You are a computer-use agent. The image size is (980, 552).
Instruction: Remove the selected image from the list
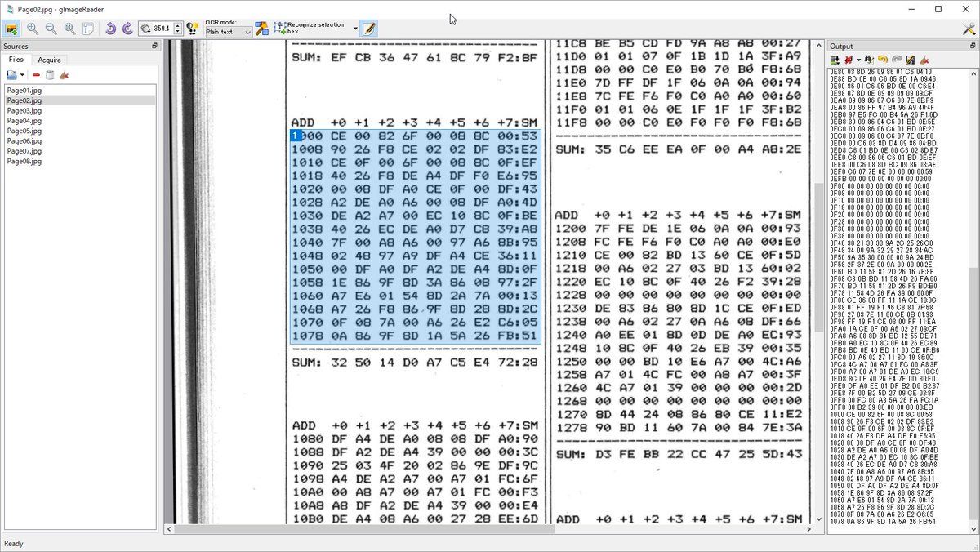coord(36,75)
